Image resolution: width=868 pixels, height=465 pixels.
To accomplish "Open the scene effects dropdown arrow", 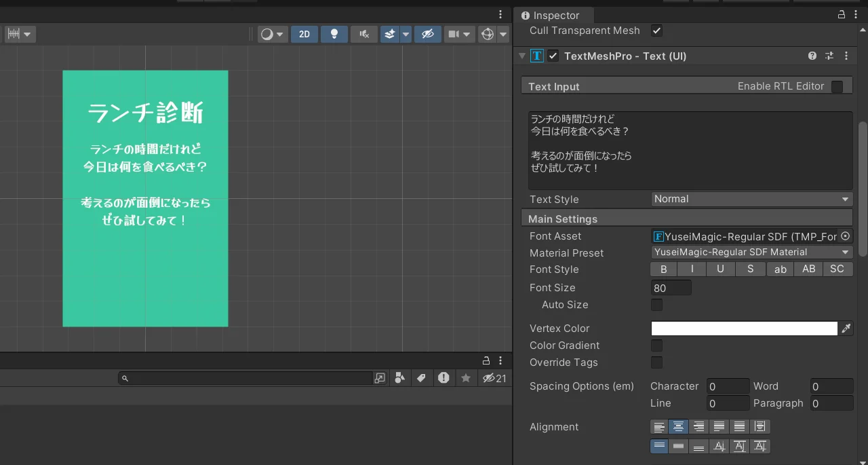I will (406, 34).
